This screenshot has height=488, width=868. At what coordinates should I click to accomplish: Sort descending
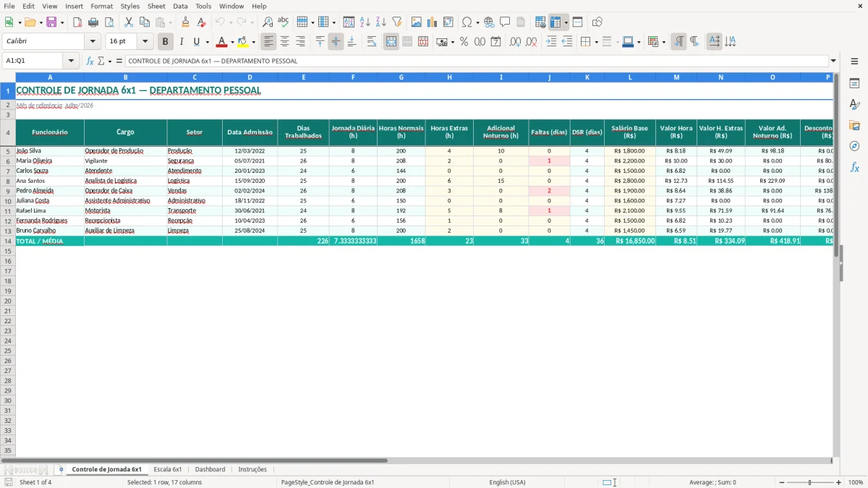380,22
